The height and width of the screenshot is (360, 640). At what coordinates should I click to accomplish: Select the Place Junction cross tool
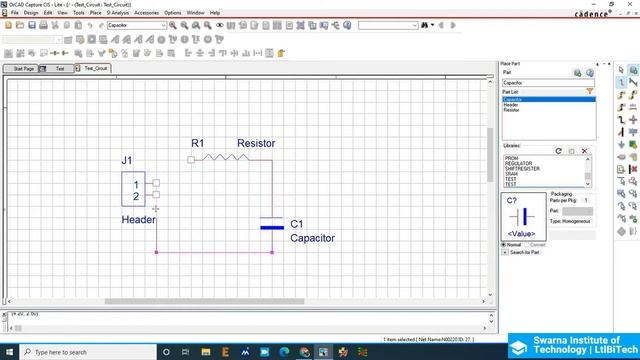pyautogui.click(x=633, y=120)
